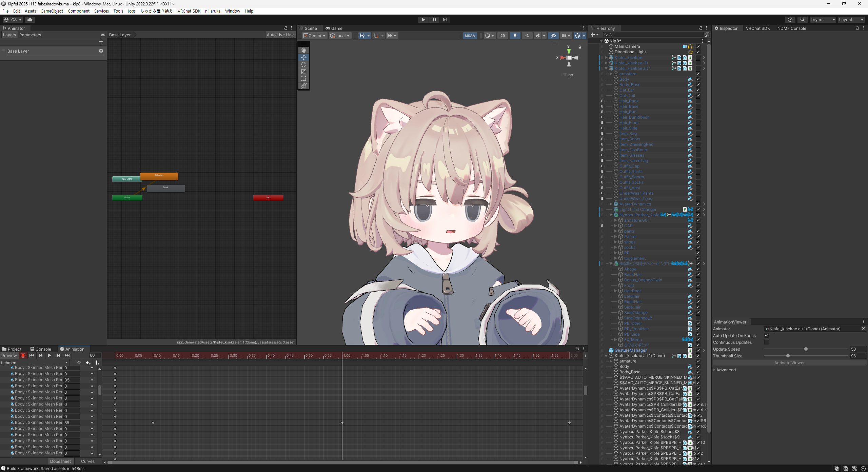Uncheck Auto Update On Focus
Screen dimensions: 868x472
coord(767,335)
